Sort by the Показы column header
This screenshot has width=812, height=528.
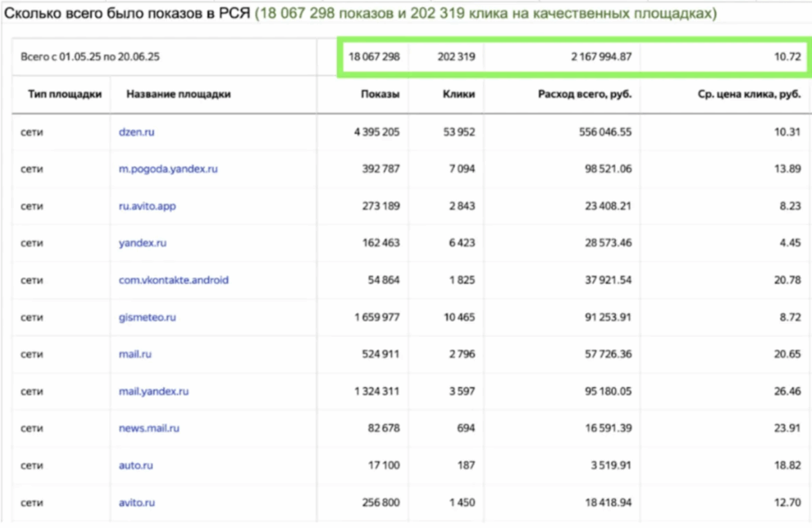pos(380,95)
